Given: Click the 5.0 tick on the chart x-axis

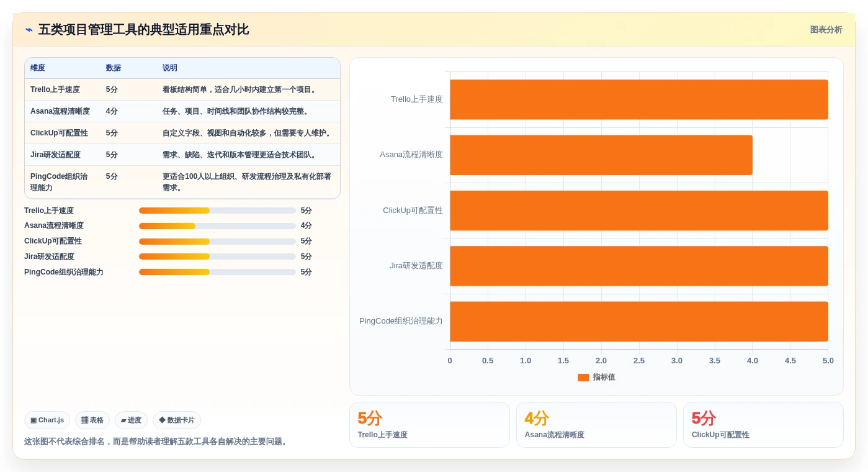Looking at the screenshot, I should pyautogui.click(x=828, y=361).
